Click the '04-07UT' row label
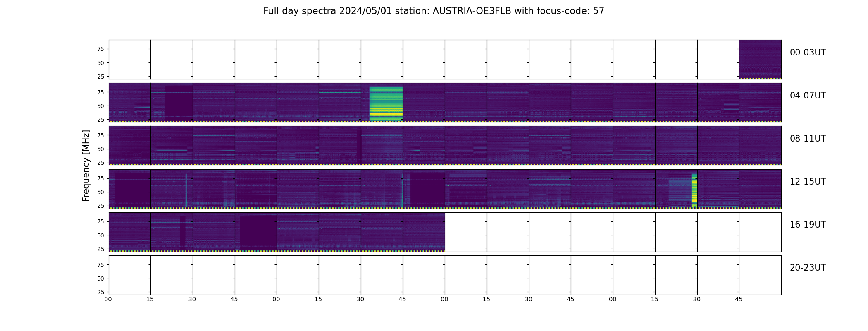The width and height of the screenshot is (868, 331). [x=808, y=96]
